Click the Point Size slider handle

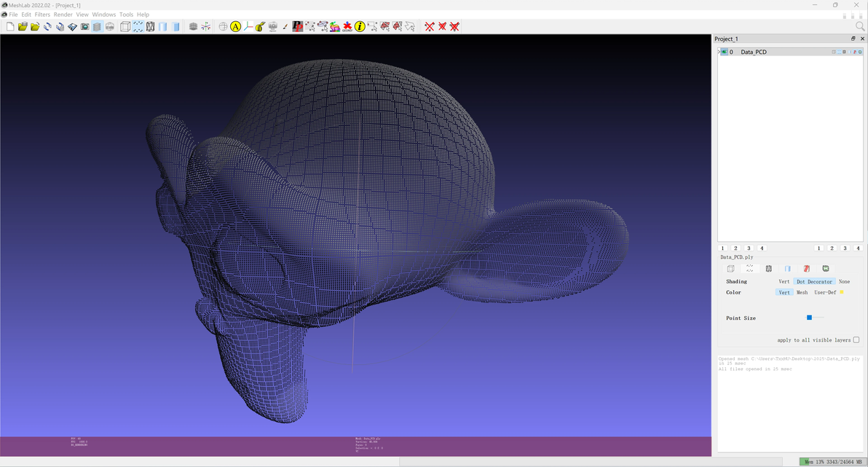(809, 318)
